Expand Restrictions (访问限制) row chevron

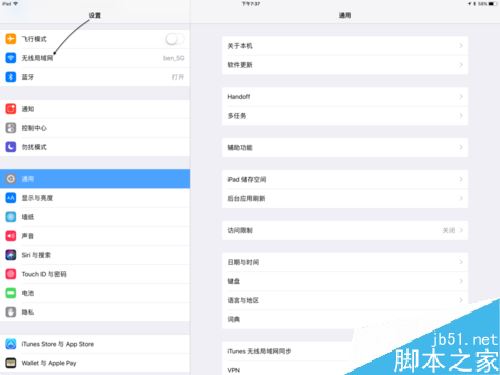(461, 230)
